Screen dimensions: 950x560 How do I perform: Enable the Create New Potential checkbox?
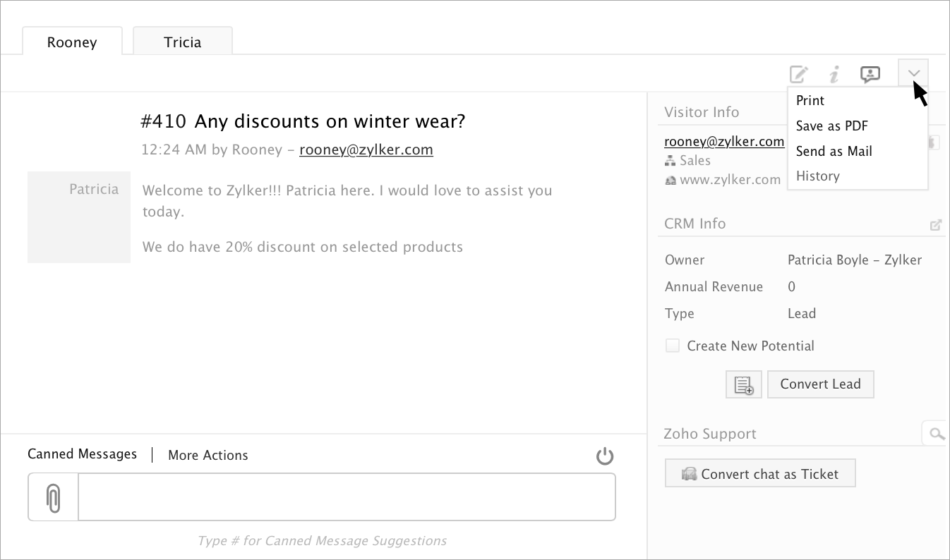[x=673, y=346]
